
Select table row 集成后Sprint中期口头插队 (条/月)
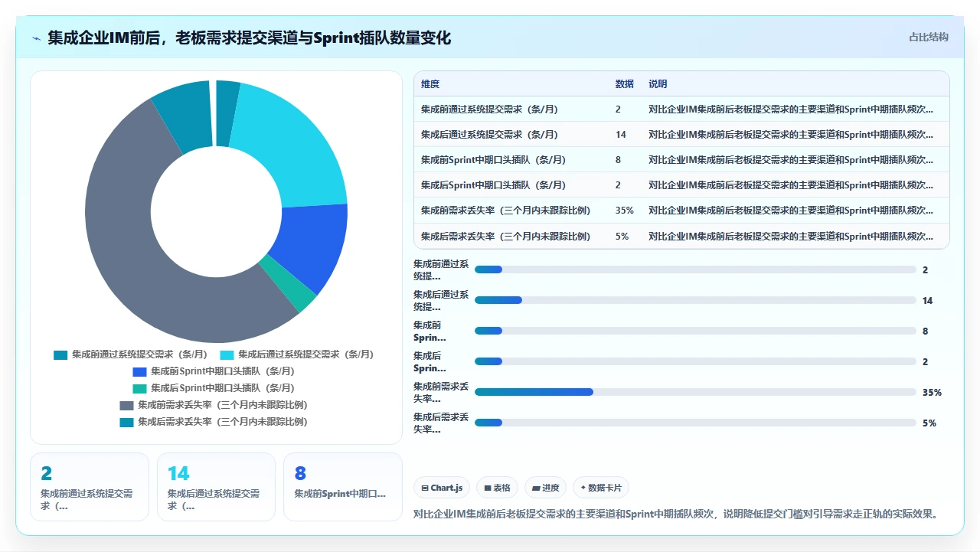tap(681, 185)
